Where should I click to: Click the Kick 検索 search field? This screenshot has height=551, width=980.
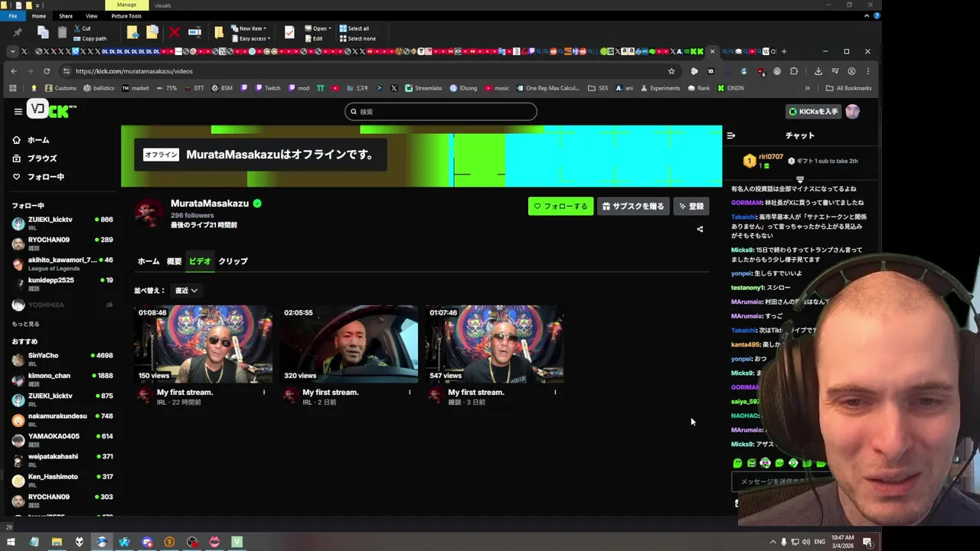[x=441, y=112]
